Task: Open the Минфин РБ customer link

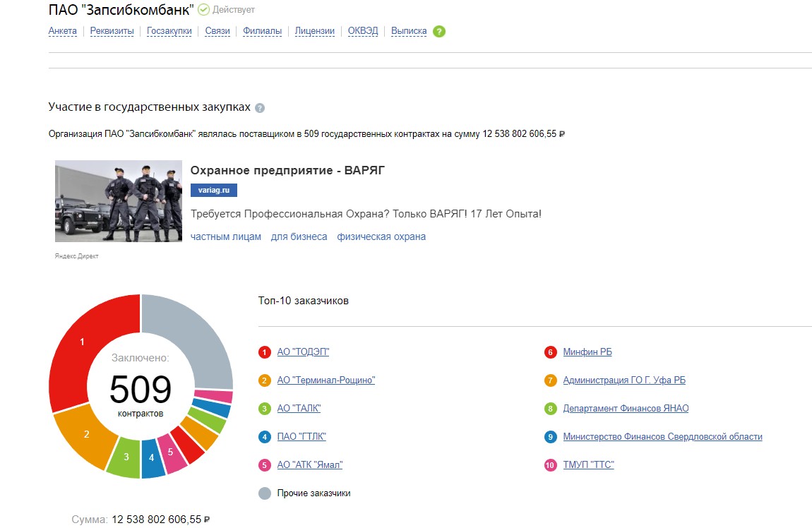Action: pos(587,352)
